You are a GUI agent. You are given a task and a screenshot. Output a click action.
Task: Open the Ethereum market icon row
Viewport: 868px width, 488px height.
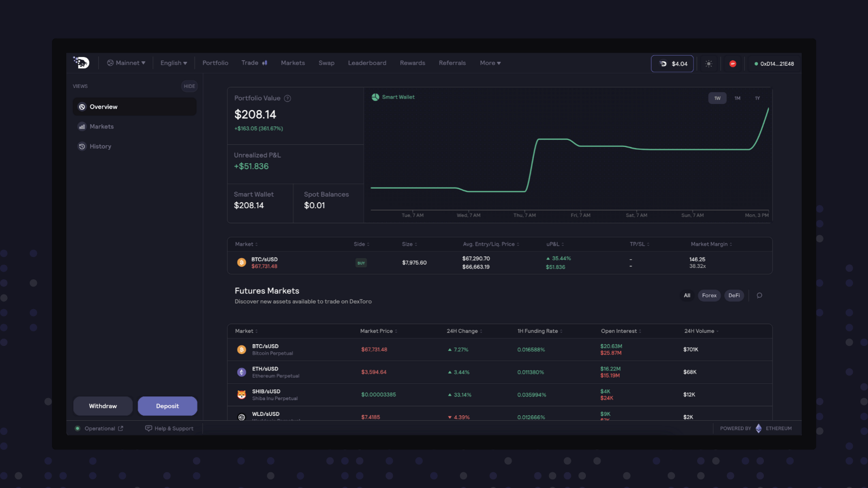pyautogui.click(x=241, y=372)
